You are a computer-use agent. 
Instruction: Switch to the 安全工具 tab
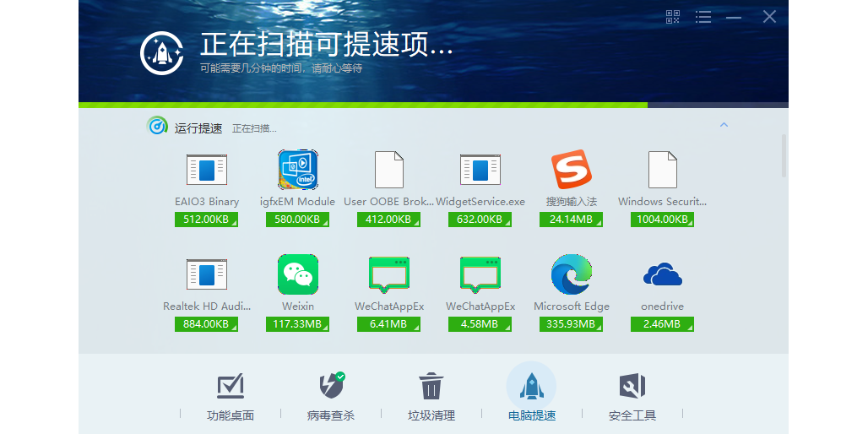(x=632, y=396)
